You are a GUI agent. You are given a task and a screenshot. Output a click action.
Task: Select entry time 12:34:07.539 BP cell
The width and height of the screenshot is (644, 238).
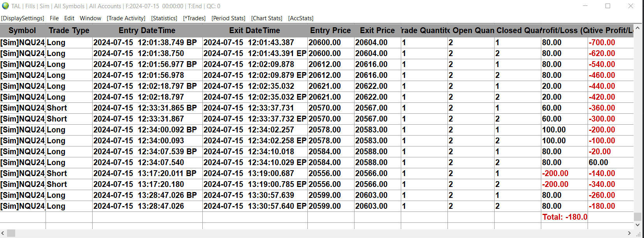pos(147,152)
